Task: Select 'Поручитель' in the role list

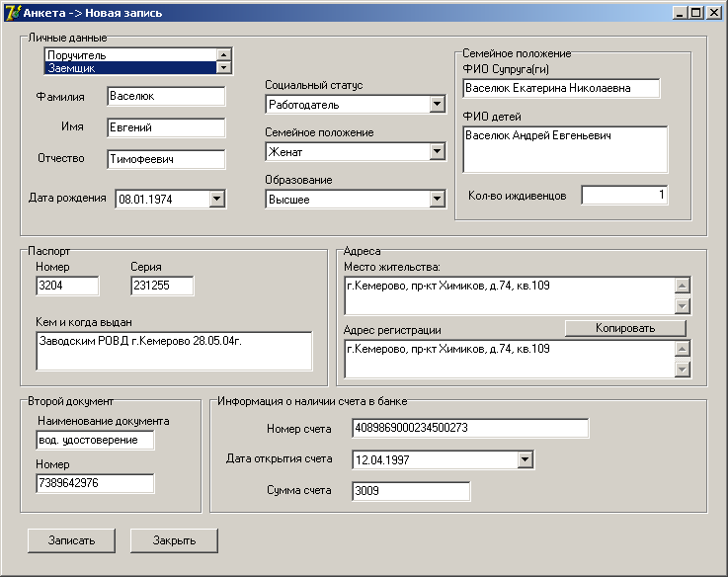Action: [131, 54]
